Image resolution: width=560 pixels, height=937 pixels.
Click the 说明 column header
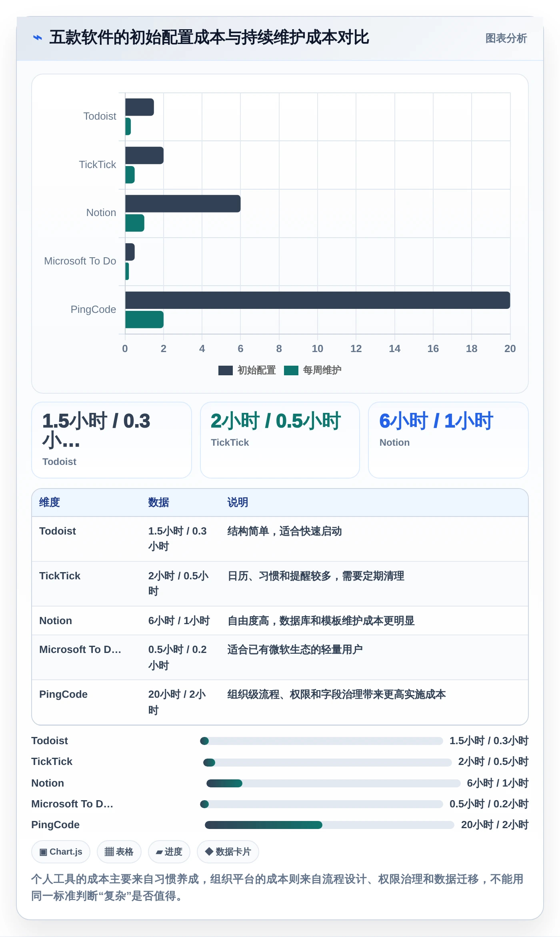click(x=238, y=503)
